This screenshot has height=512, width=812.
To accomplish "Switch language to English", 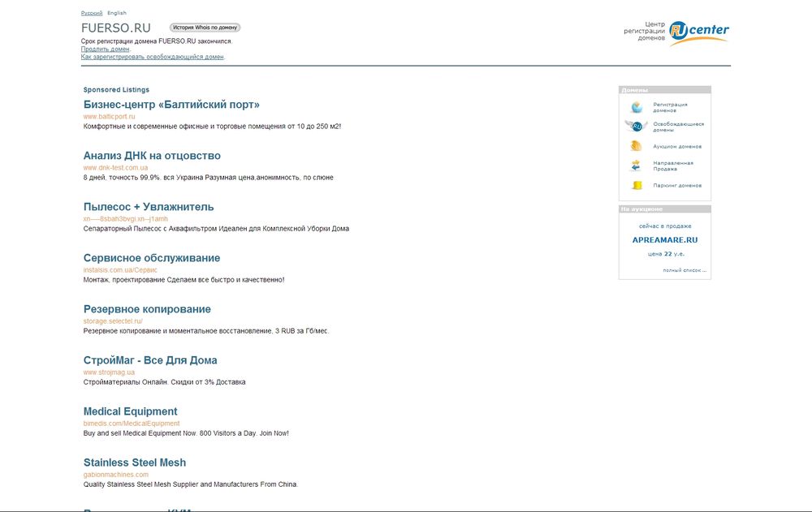I will (116, 13).
